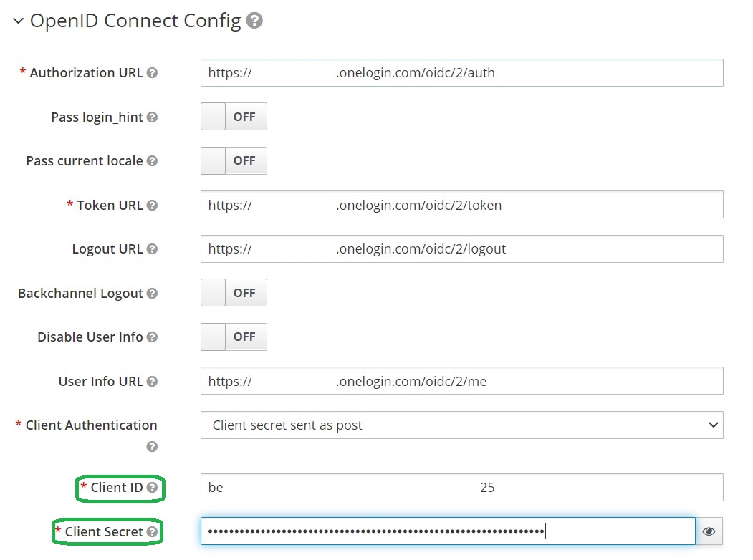The image size is (753, 560).
Task: Click Backchannel Logout help icon
Action: (x=152, y=294)
